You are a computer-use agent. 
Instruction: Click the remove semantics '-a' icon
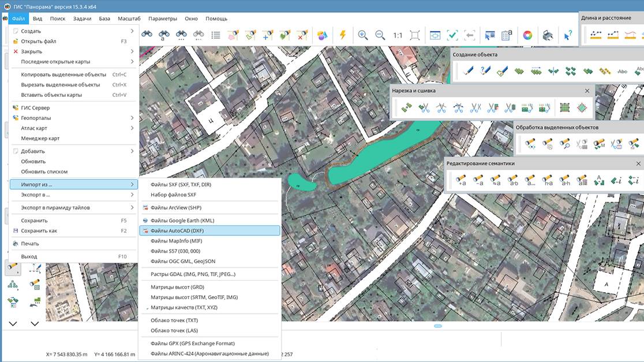tap(478, 180)
